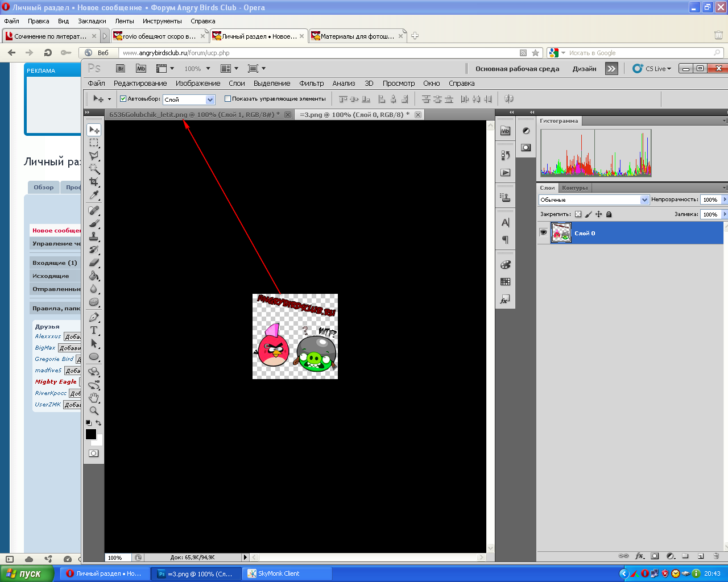Open the Mini Bridge panel icon in dock
The image size is (728, 582).
click(505, 131)
